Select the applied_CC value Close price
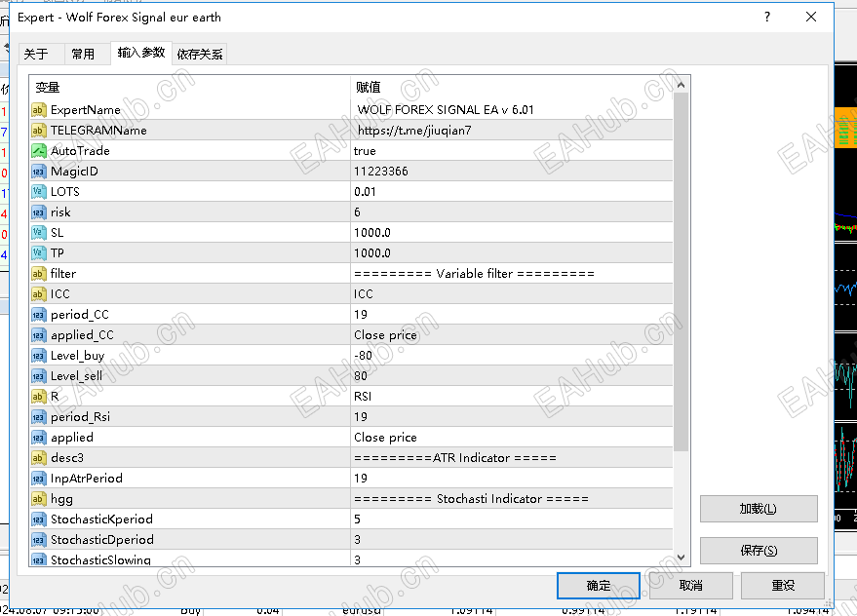Screen dimensions: 857x616 [x=385, y=335]
